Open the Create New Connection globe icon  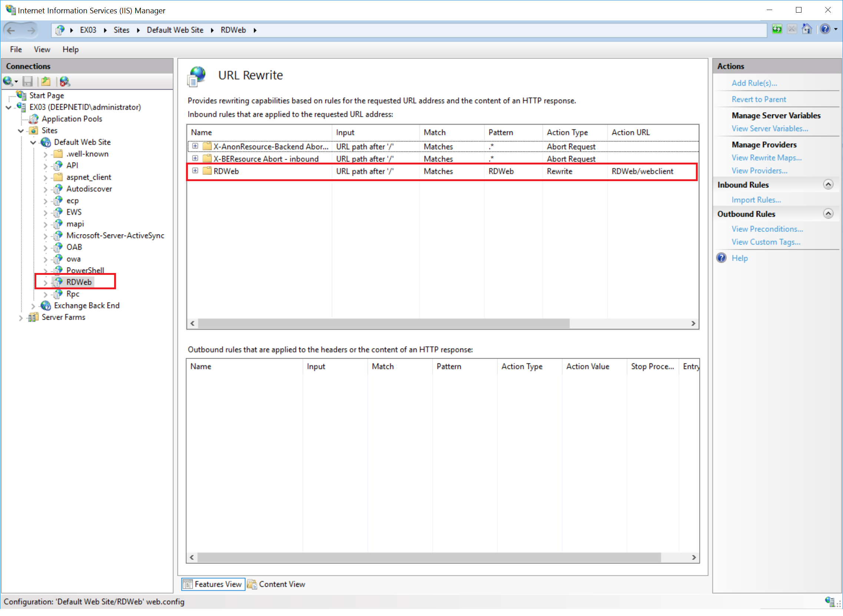pyautogui.click(x=8, y=81)
